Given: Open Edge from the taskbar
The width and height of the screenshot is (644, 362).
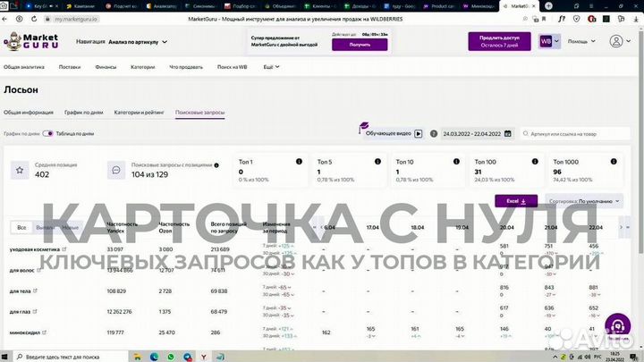Looking at the screenshot, I should [x=154, y=357].
